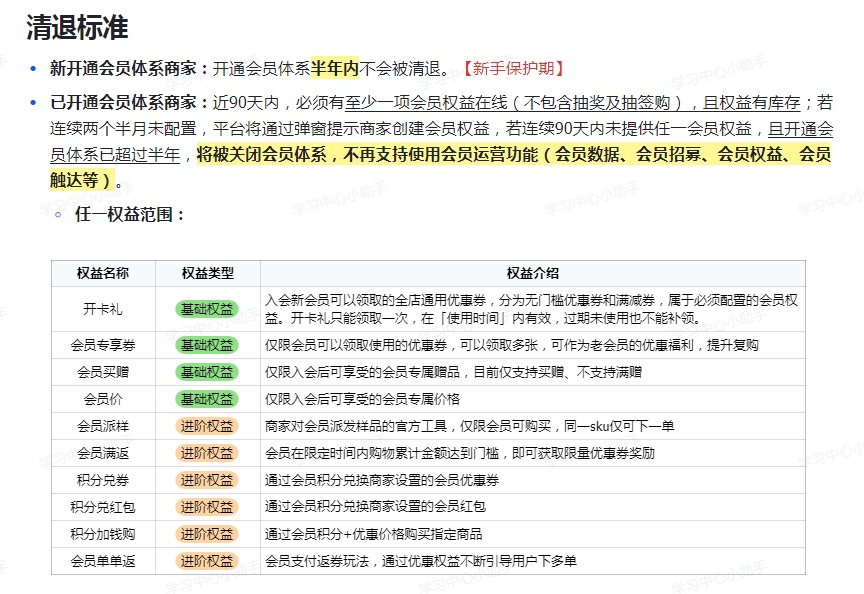Select the 开卡礼 table cell
This screenshot has width=864, height=594.
103,309
